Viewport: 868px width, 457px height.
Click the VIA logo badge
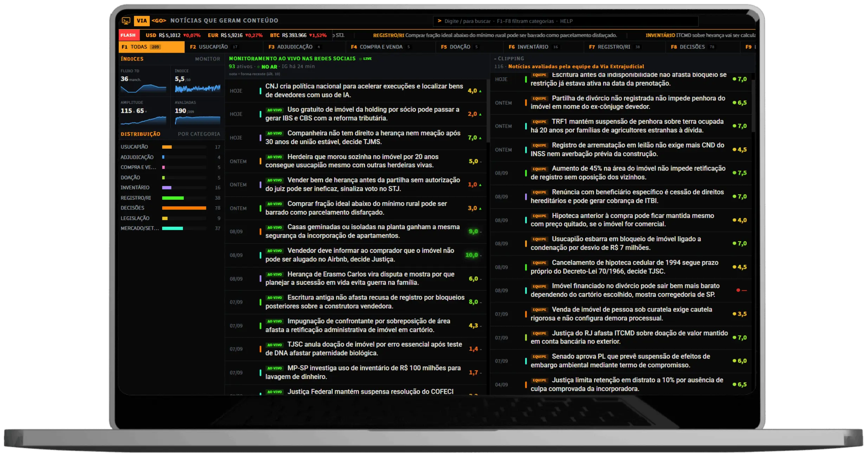142,21
